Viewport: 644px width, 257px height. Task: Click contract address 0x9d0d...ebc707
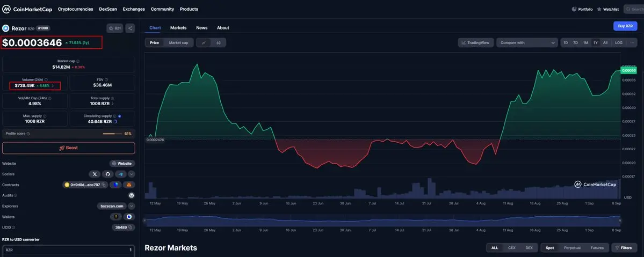point(85,185)
